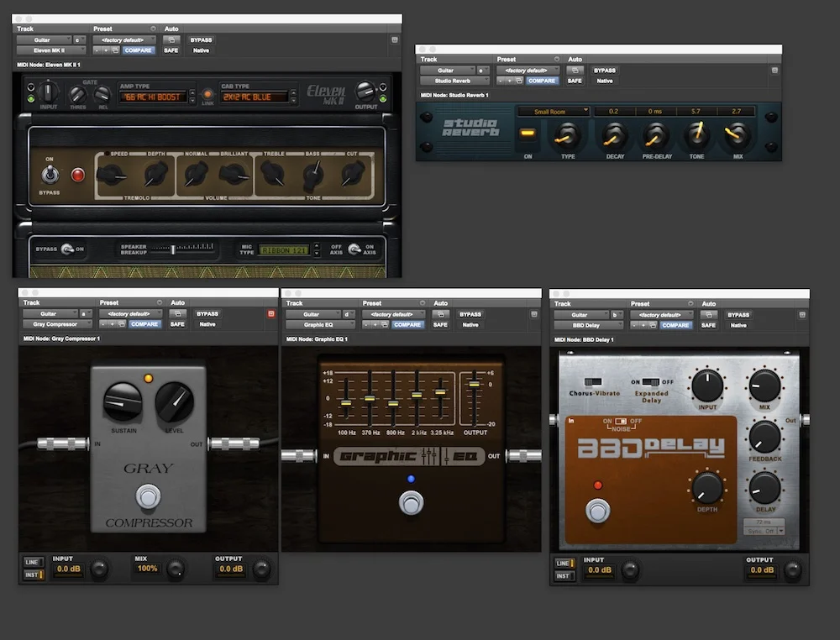The image size is (840, 640).
Task: Flip the amp ON/BYPASS toggle switch
Action: coord(50,175)
